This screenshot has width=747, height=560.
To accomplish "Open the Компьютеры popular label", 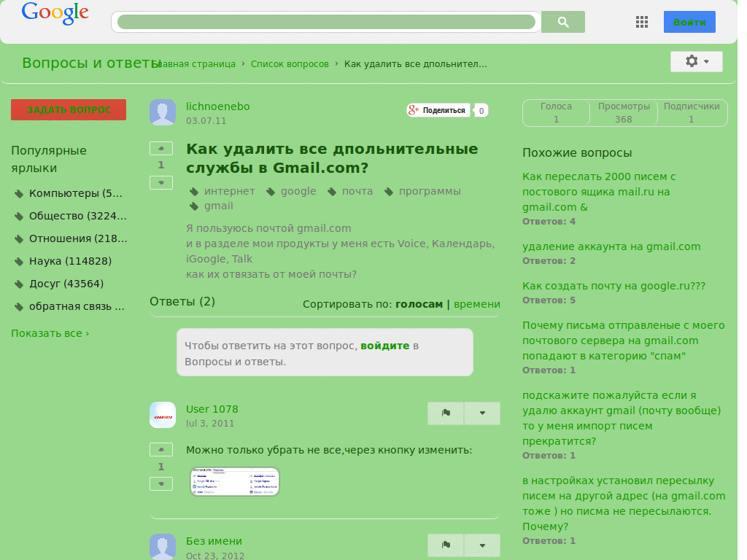I will [x=76, y=193].
